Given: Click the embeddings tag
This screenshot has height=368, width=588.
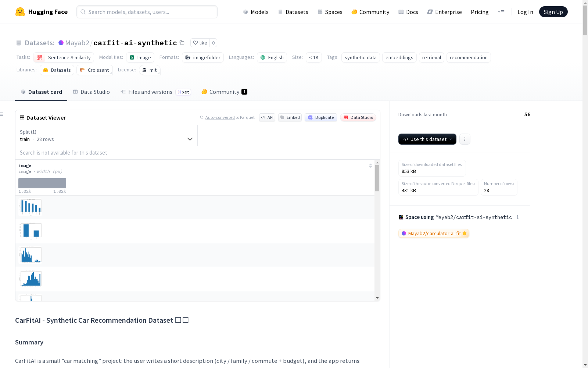Looking at the screenshot, I should point(399,57).
